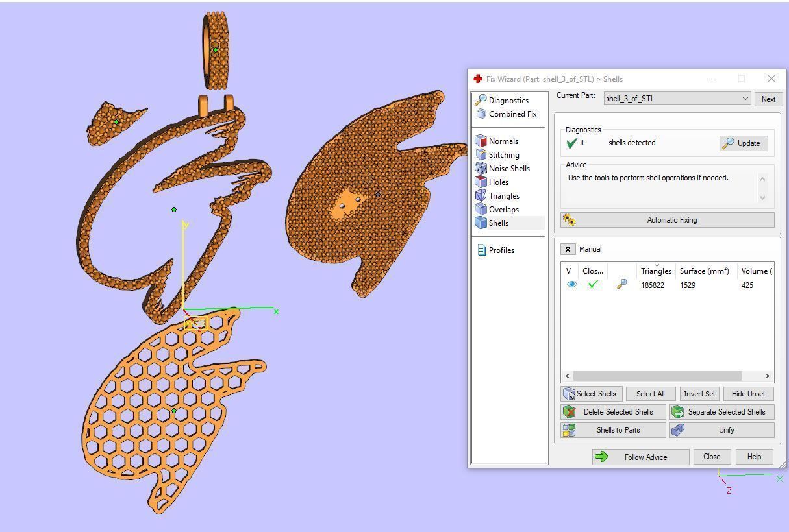789x532 pixels.
Task: Click the Next part button
Action: 768,99
